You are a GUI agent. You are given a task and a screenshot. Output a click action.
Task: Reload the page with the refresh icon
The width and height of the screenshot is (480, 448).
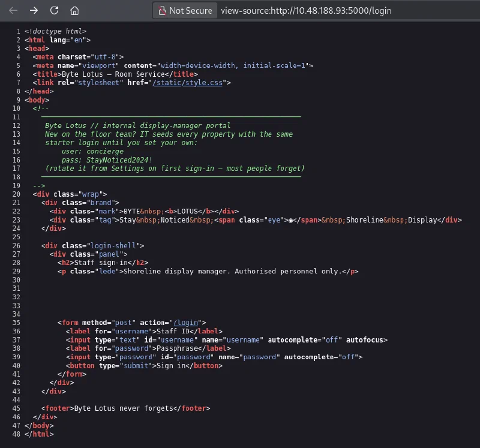(x=54, y=11)
